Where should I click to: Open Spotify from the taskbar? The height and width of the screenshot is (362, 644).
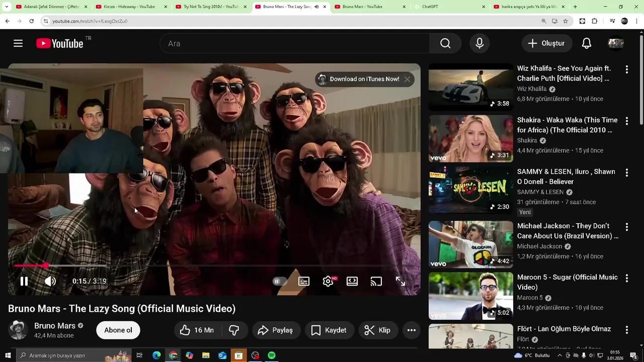click(272, 355)
